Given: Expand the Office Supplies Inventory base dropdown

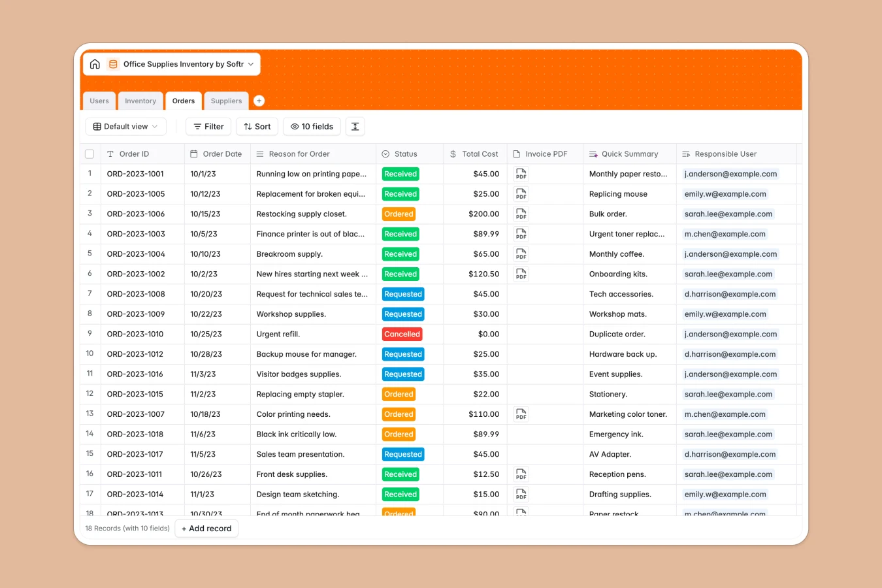Looking at the screenshot, I should [250, 64].
